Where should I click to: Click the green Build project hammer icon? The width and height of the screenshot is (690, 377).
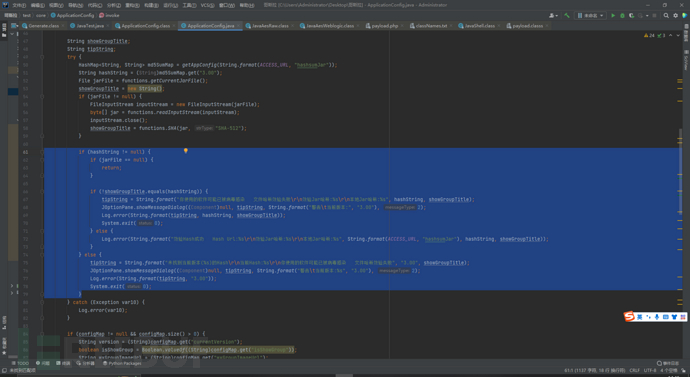(567, 15)
